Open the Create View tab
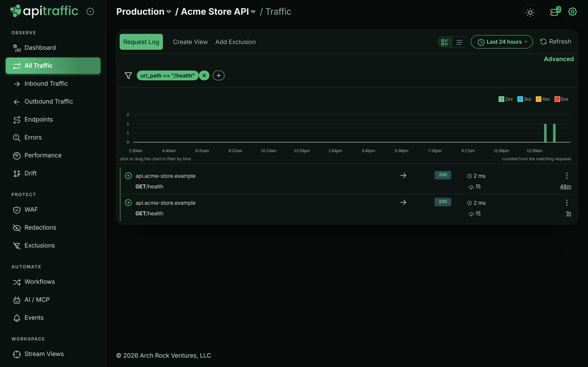Image resolution: width=588 pixels, height=367 pixels. click(x=190, y=42)
